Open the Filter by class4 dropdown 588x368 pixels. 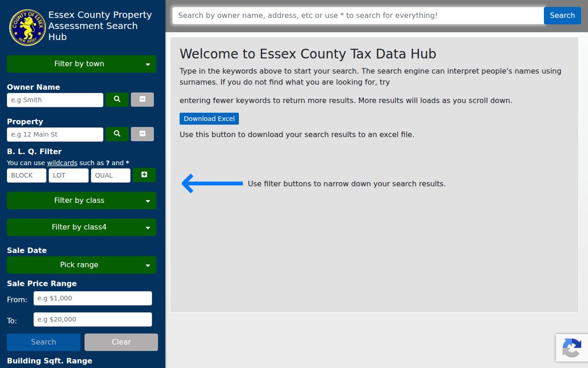[x=81, y=227]
